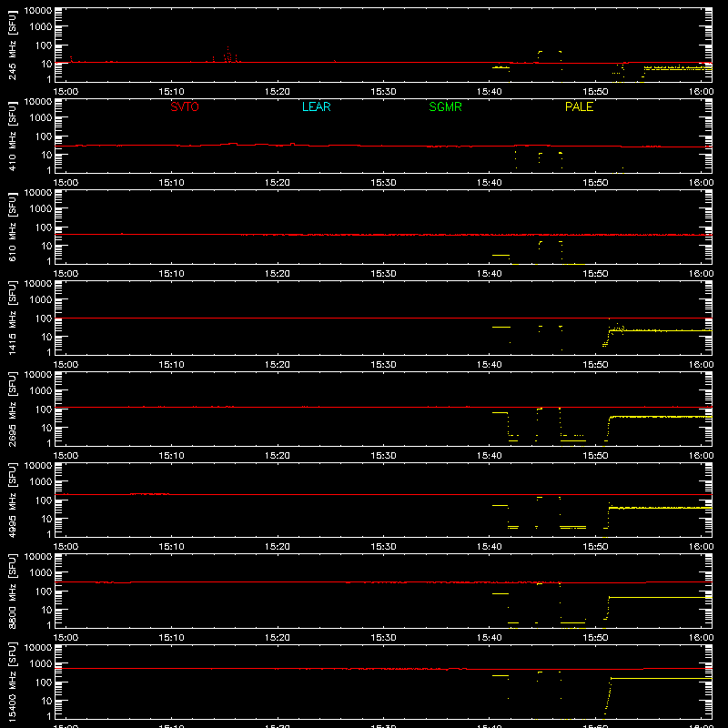Screen dimensions: 728x728
Task: Click the 10000 y-axis value on 245 MHz plot
Action: [x=38, y=11]
